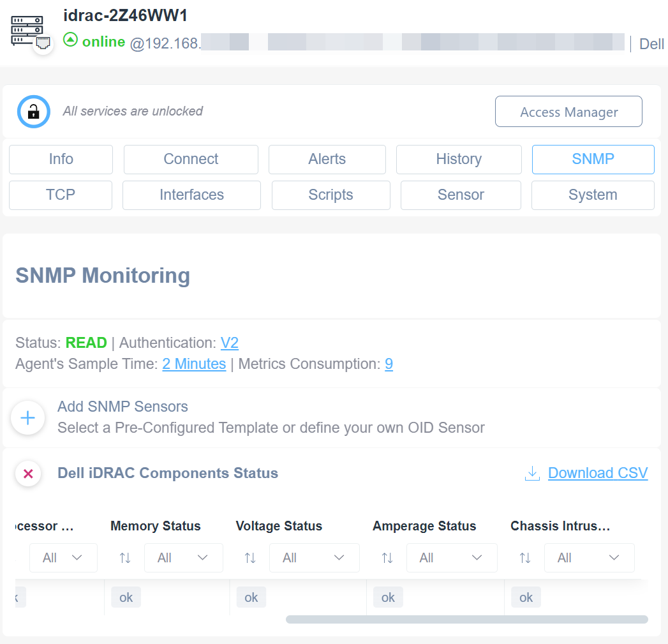Sort by Voltage Status column

tap(250, 557)
